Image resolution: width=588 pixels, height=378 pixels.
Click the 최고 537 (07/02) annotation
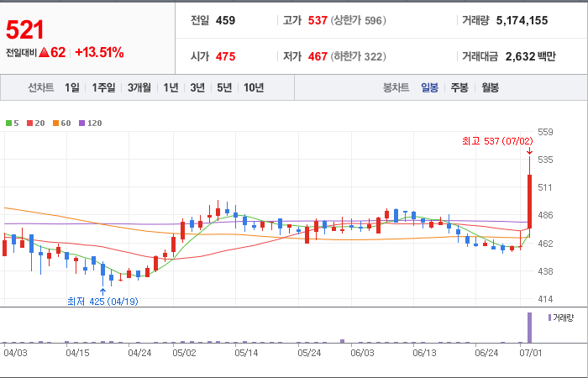pyautogui.click(x=497, y=141)
